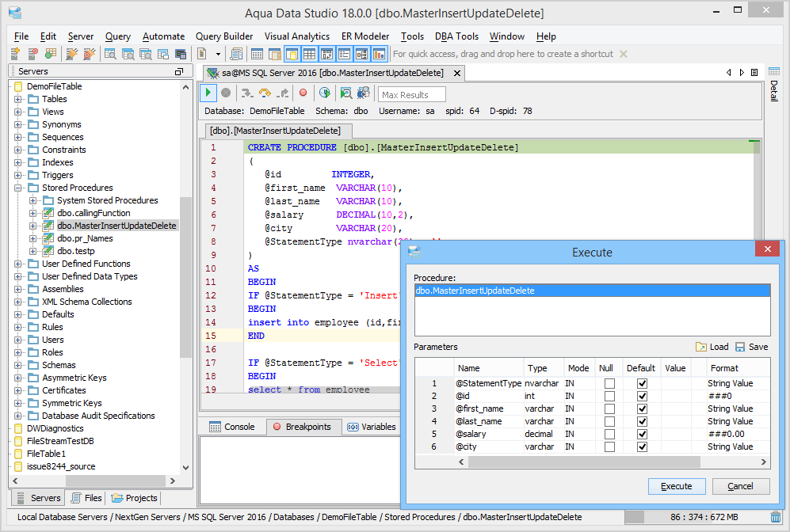Screen dimensions: 790x532
Task: Click the red Toggle Breakpoint icon
Action: click(x=303, y=93)
